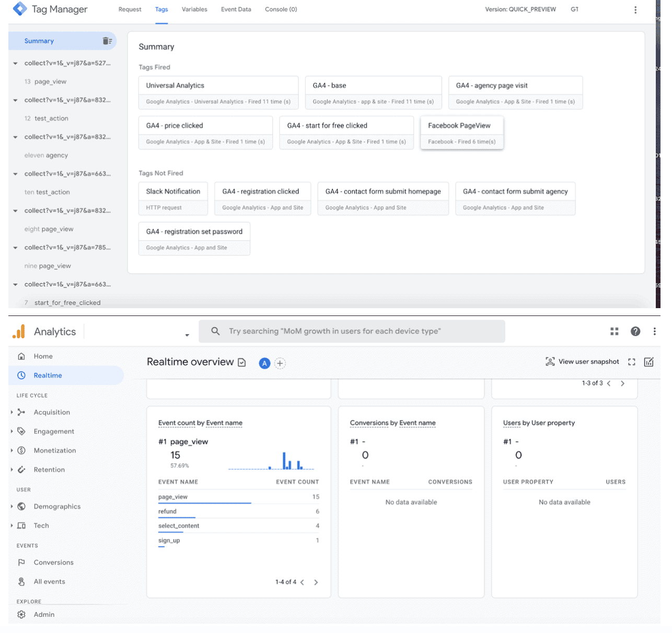
Task: Open the Analytics apps grid icon
Action: click(615, 331)
